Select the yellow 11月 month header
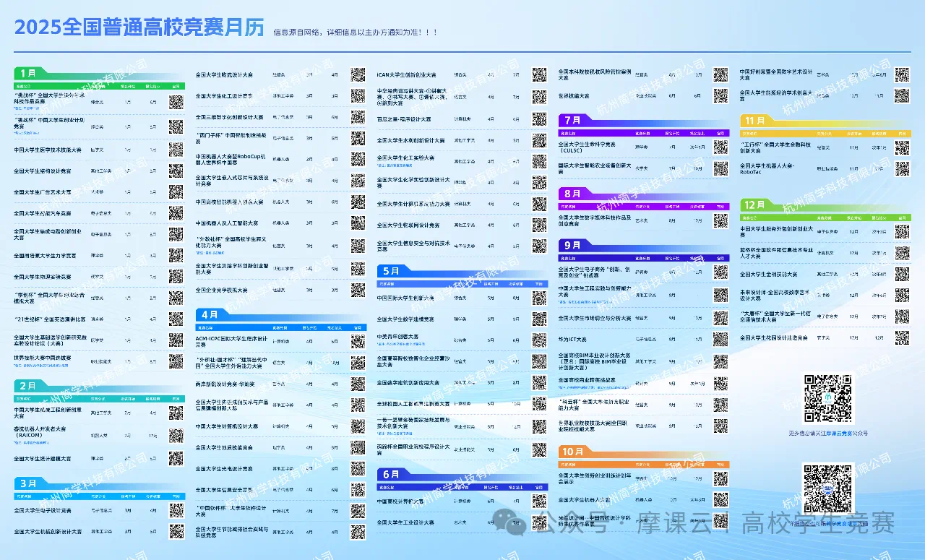Screen dimensions: 925x560 coord(755,120)
